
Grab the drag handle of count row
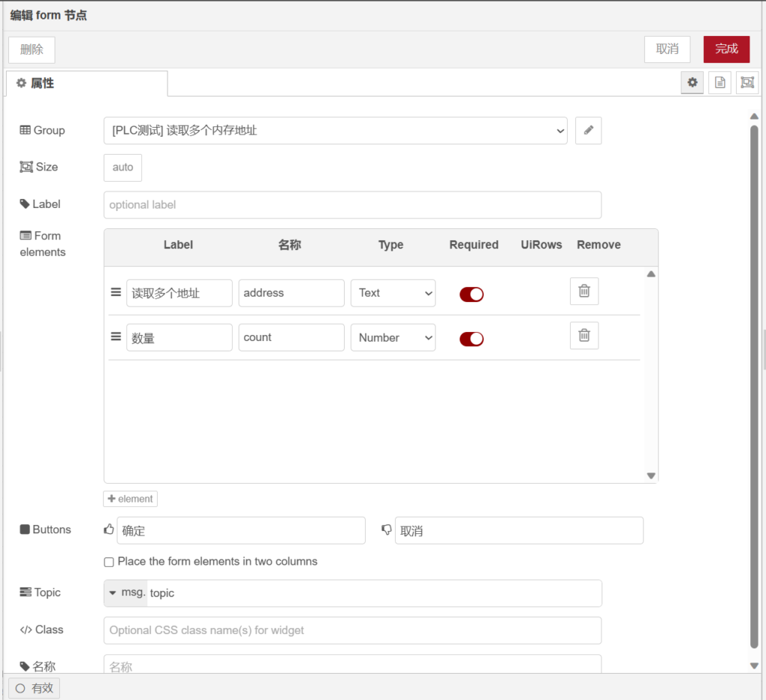(x=116, y=337)
